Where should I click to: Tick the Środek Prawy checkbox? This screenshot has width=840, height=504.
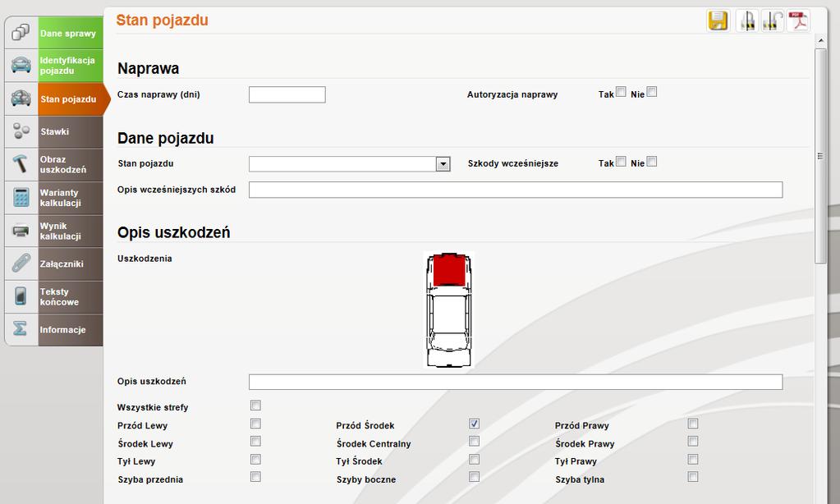[693, 442]
